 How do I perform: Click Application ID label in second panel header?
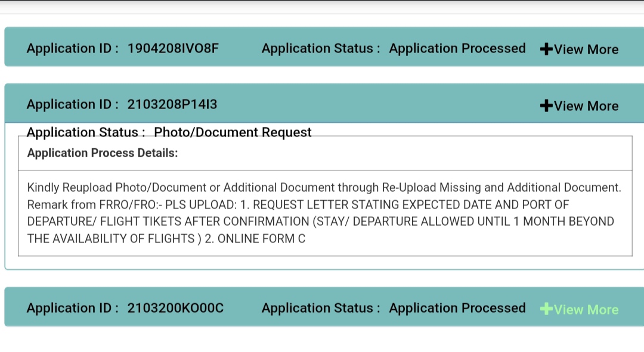pos(73,105)
